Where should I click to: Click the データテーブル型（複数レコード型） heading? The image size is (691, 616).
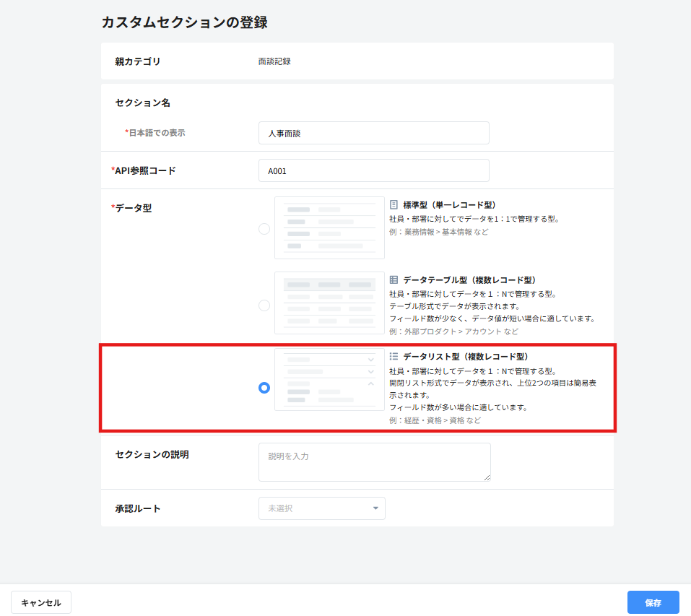[x=469, y=279]
